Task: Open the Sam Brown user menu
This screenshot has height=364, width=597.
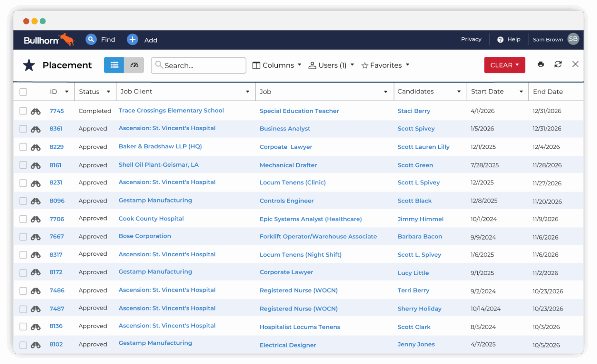Action: point(548,40)
